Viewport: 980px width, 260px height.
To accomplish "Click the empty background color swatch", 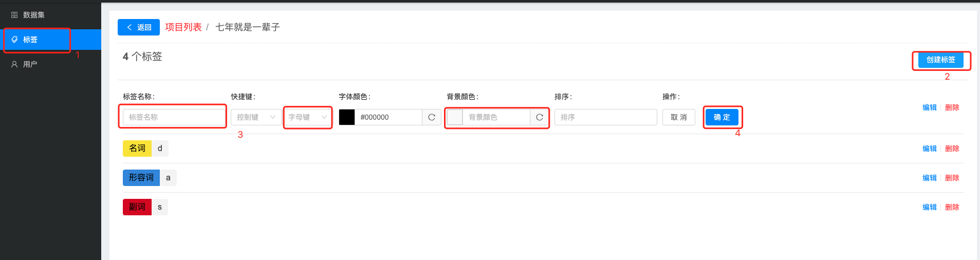I will click(455, 117).
